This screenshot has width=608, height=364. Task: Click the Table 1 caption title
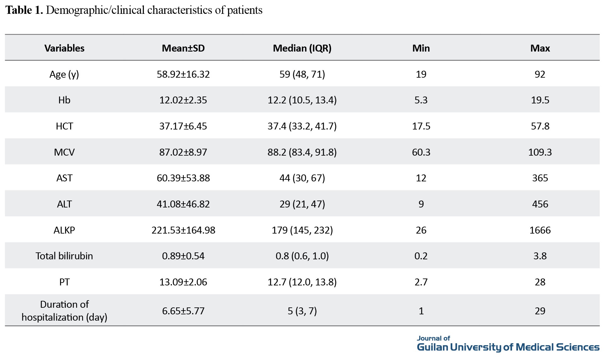point(134,10)
